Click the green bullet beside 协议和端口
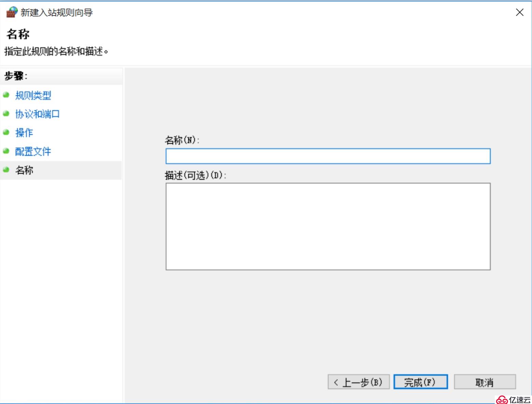The width and height of the screenshot is (532, 404). click(x=6, y=113)
